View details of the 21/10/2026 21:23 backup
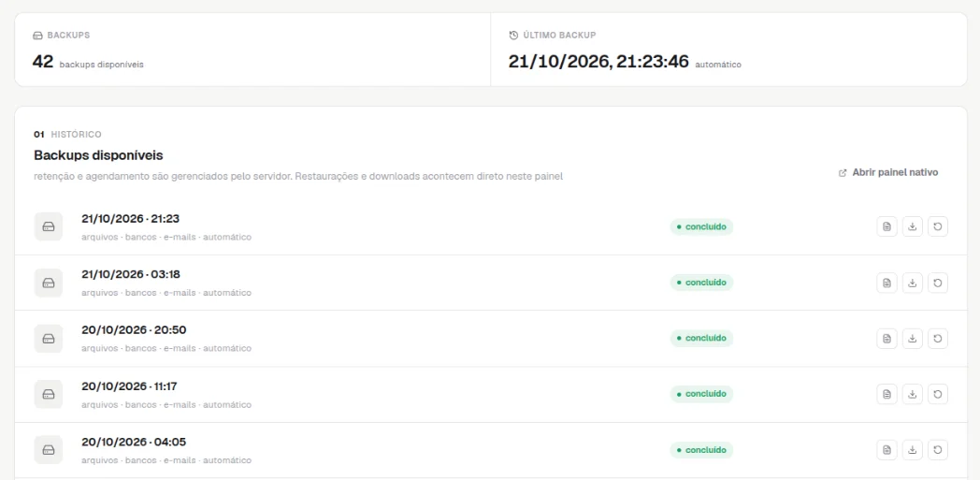 point(886,226)
